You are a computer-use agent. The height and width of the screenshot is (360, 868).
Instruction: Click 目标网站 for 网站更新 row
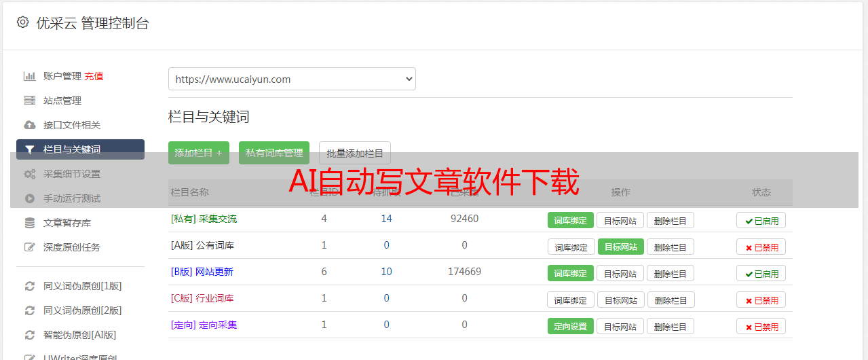620,273
